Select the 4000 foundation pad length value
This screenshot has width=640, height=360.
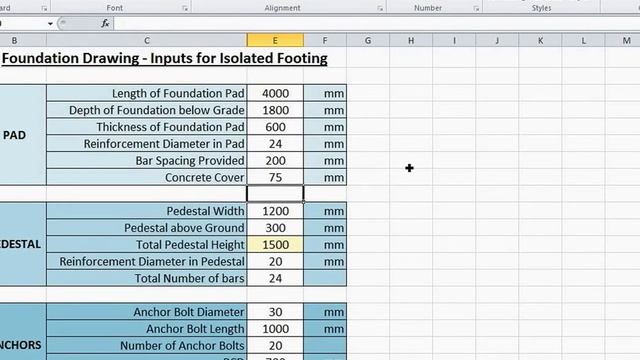[275, 93]
